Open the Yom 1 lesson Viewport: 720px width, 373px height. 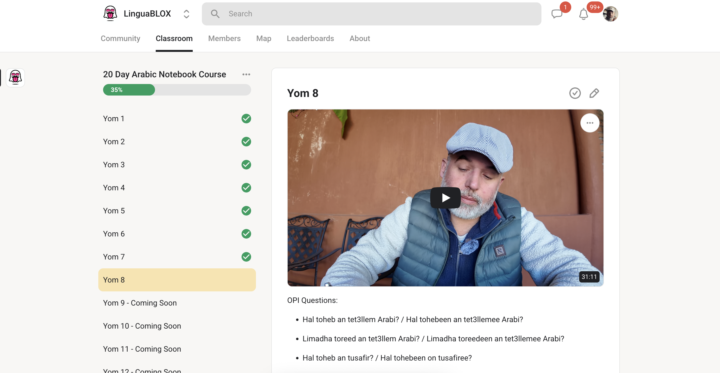coord(177,119)
